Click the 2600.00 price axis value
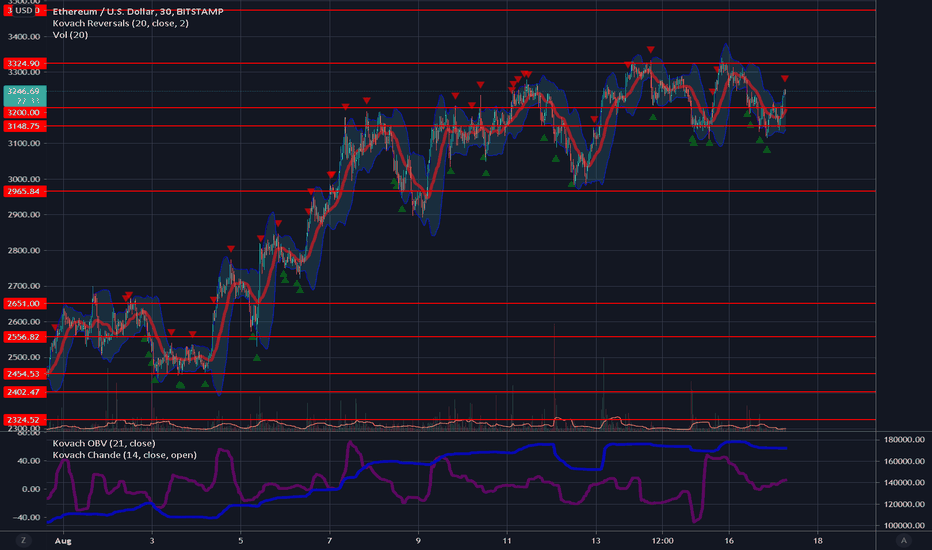 pos(24,322)
